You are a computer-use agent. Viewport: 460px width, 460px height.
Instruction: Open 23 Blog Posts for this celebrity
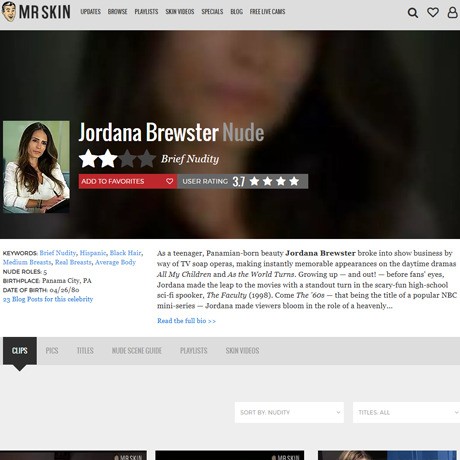[x=48, y=299]
